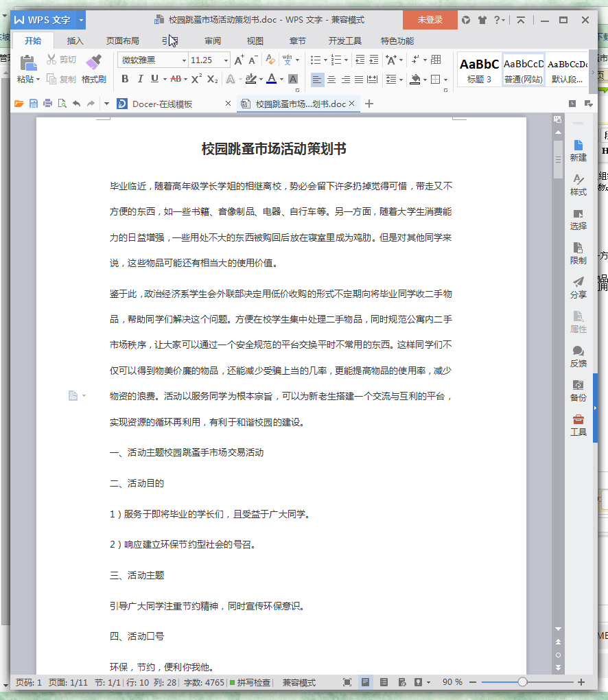Expand the bullet list dropdown arrow

325,60
